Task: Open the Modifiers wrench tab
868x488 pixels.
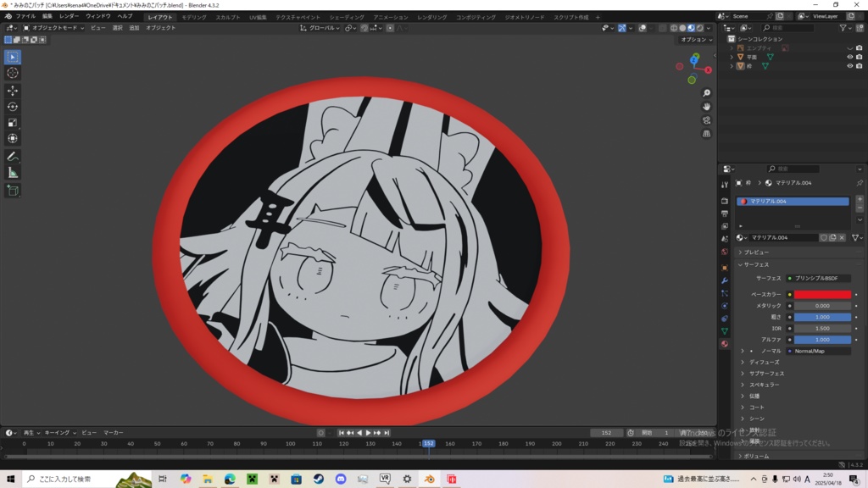Action: point(725,280)
